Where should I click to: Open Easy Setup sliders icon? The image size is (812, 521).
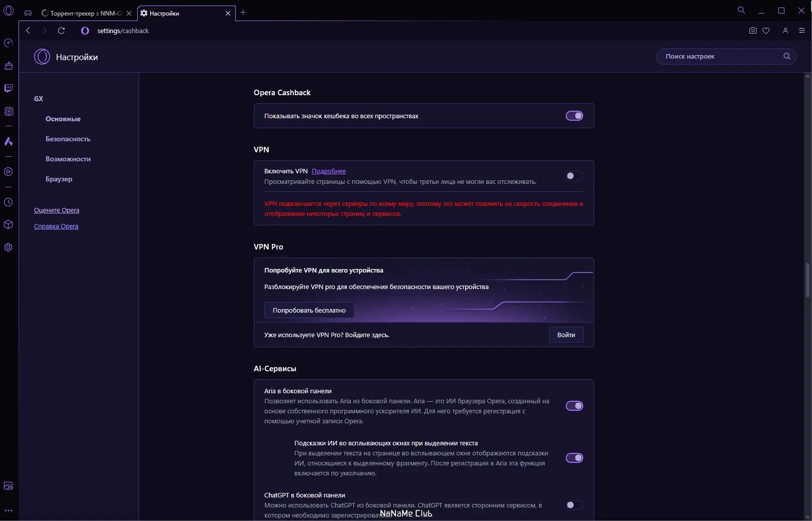pos(802,31)
